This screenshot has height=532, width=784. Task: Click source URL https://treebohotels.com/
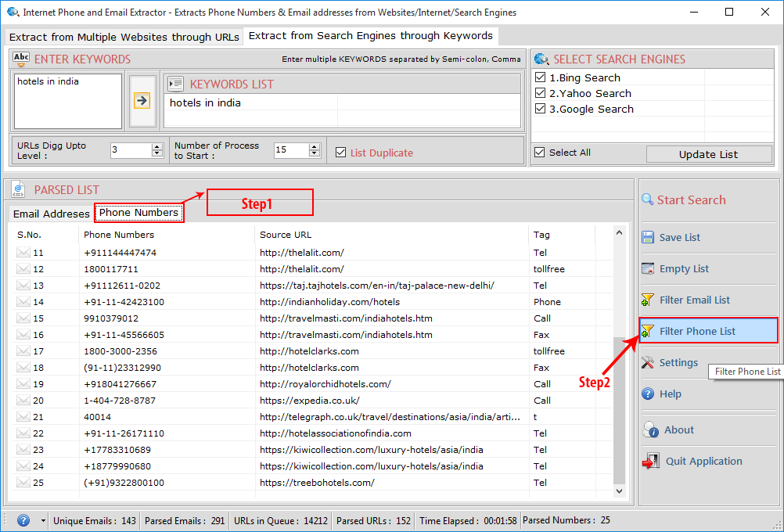[317, 483]
